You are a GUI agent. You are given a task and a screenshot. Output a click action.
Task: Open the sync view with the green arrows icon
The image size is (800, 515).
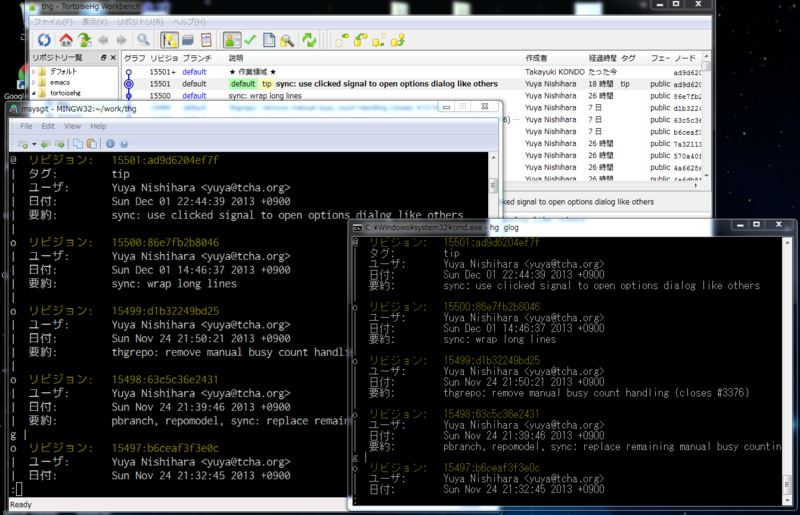(x=309, y=40)
